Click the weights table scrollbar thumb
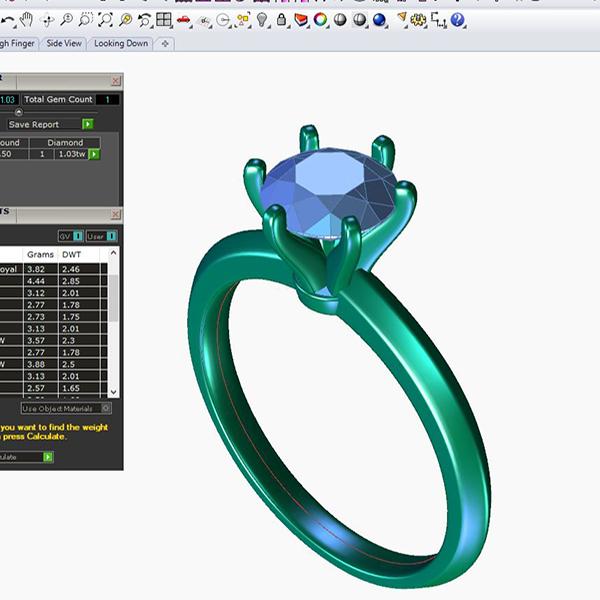600x600 pixels. tap(113, 298)
